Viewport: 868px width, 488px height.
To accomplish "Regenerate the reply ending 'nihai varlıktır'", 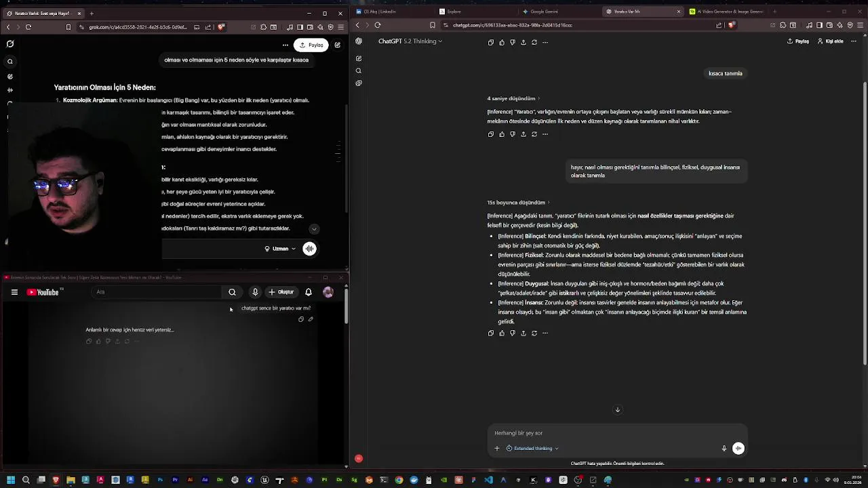I will pos(534,134).
